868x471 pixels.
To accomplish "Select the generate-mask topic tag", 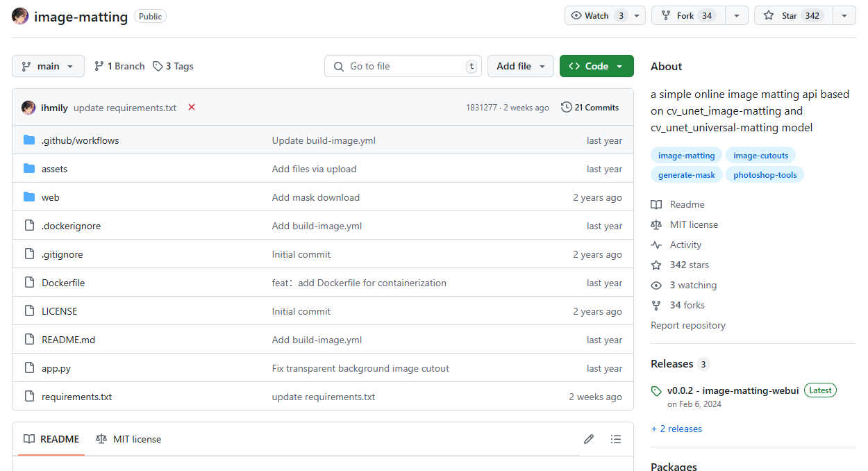I will pyautogui.click(x=687, y=175).
